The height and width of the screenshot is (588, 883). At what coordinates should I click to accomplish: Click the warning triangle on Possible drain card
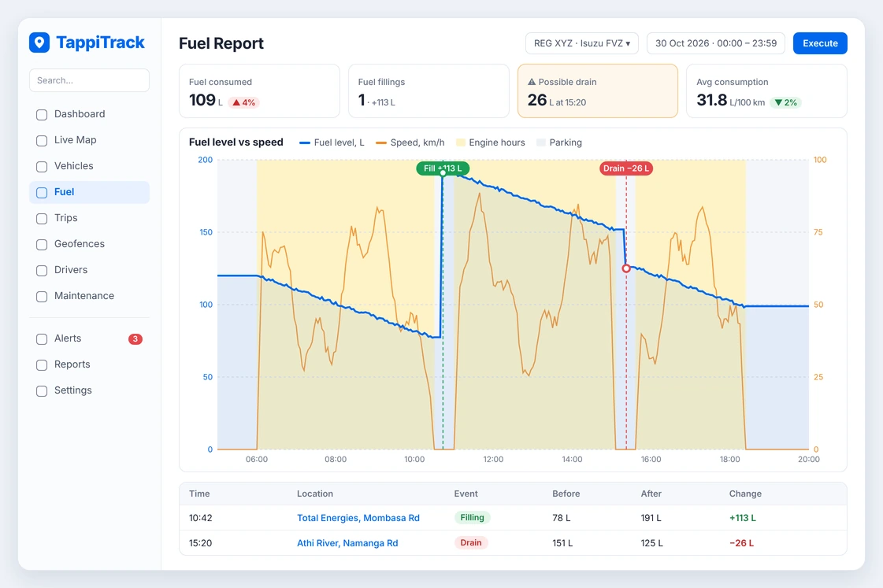532,82
